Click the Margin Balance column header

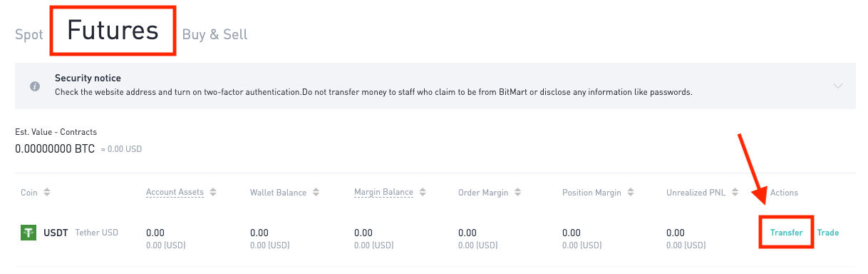[383, 193]
